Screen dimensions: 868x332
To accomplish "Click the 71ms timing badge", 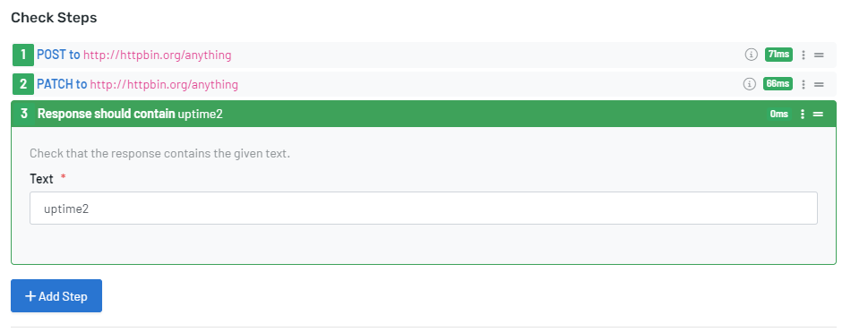I will point(778,55).
